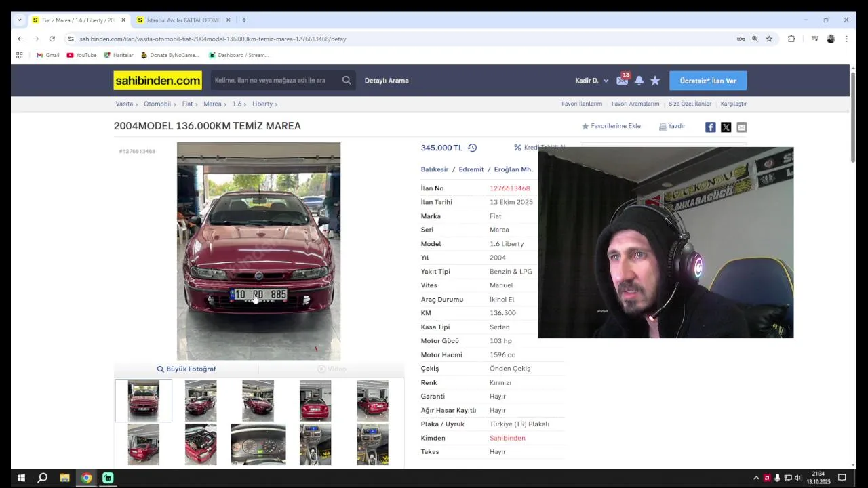Open Windows notification center
Screen dimensions: 868x488
coord(842,478)
